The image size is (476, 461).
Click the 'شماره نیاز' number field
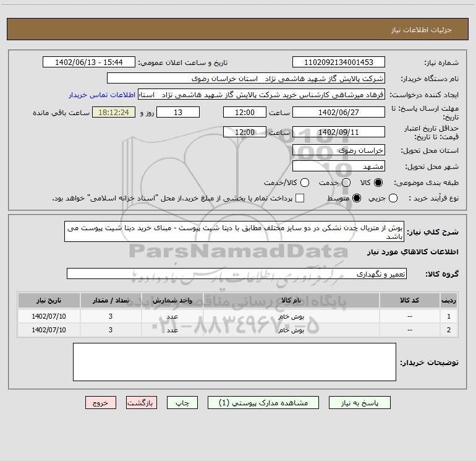coord(338,62)
